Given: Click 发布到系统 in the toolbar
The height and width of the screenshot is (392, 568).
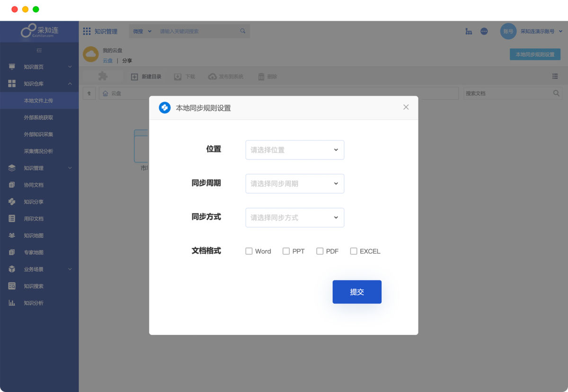Looking at the screenshot, I should coord(226,77).
